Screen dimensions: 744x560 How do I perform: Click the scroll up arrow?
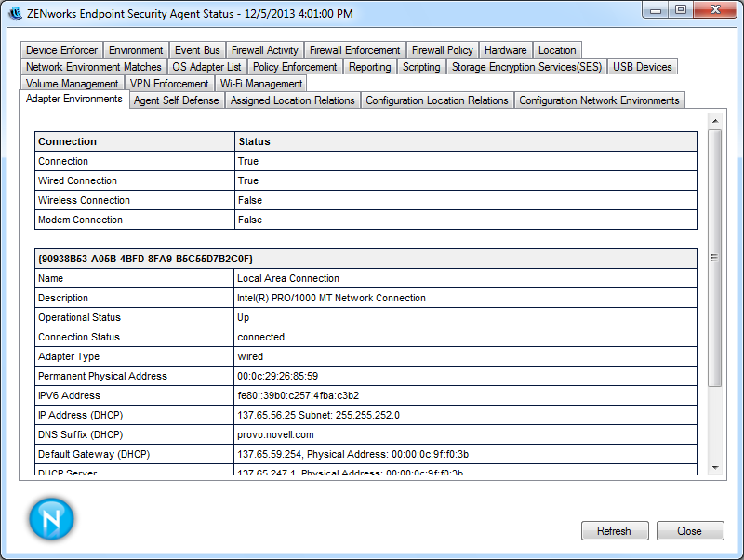[x=715, y=121]
